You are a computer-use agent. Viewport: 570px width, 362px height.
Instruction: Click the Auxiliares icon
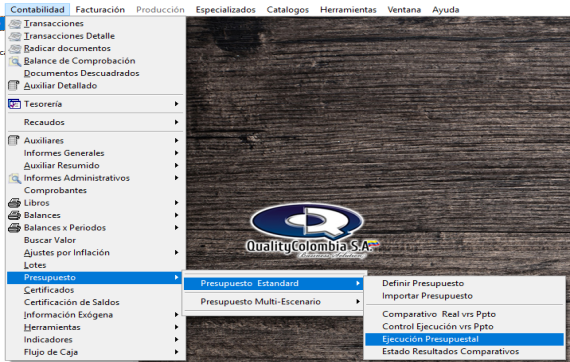[x=13, y=140]
